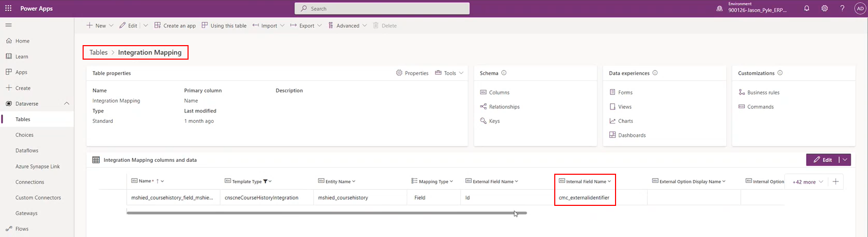The image size is (868, 237).
Task: Select the mshied_coursehistory entity cell
Action: [360, 198]
